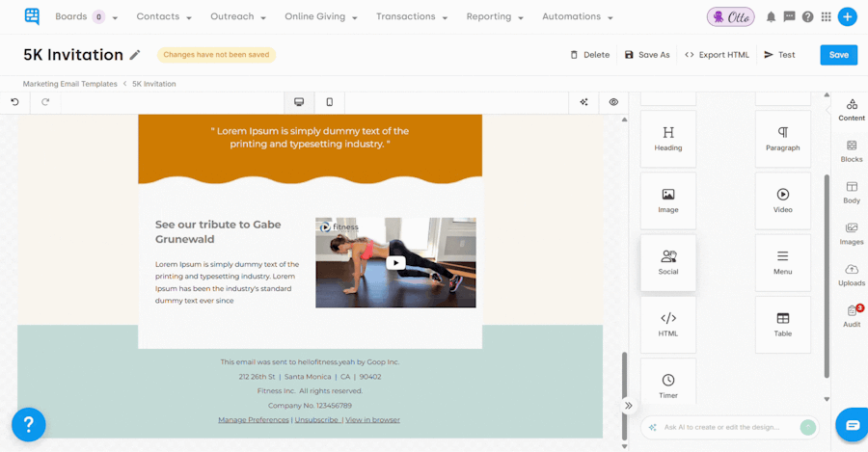Select the HTML content block
868x452 pixels.
[668, 325]
